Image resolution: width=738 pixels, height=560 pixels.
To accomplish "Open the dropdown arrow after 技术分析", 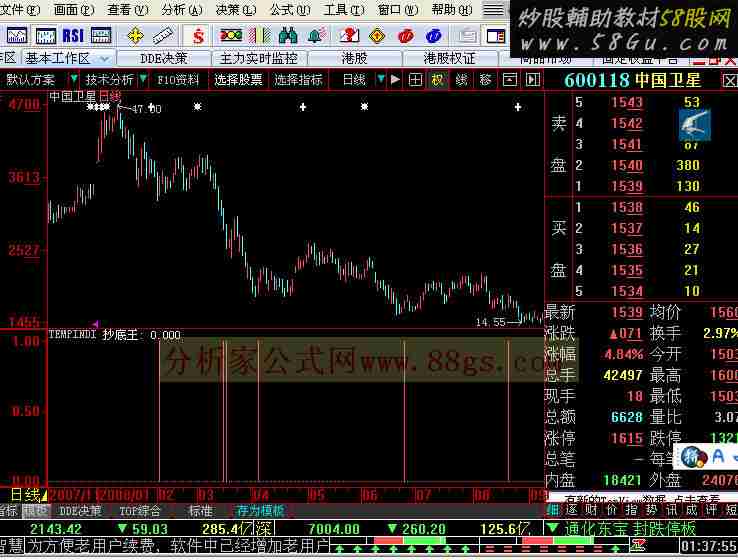I will click(x=143, y=79).
